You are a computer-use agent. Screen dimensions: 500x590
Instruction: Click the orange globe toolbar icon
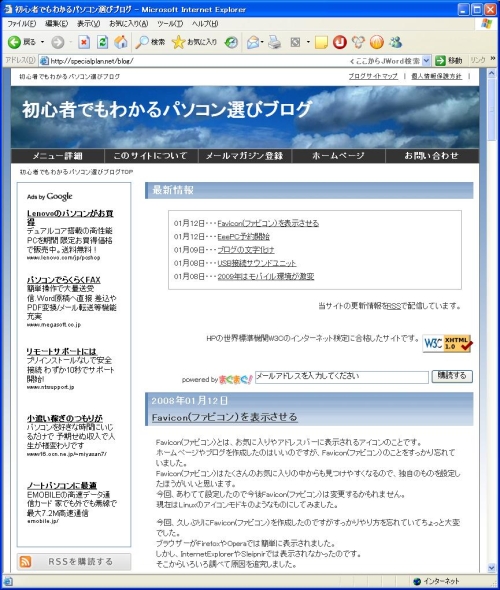click(377, 42)
